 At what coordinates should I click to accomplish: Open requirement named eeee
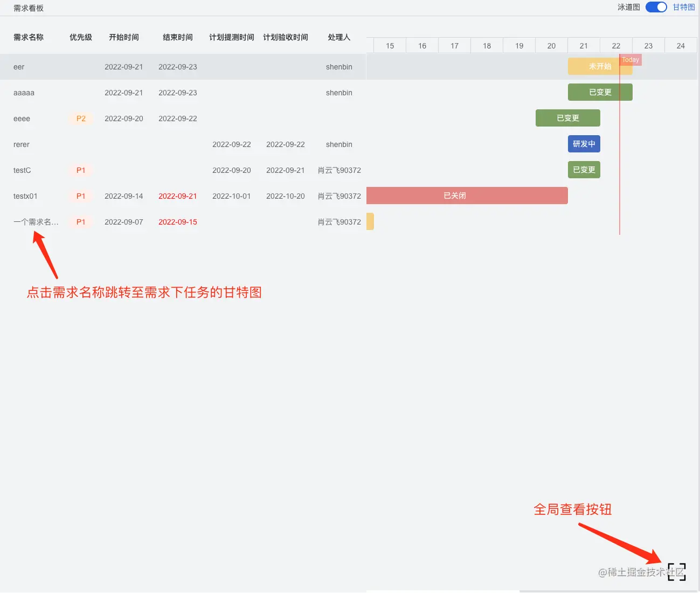point(22,118)
